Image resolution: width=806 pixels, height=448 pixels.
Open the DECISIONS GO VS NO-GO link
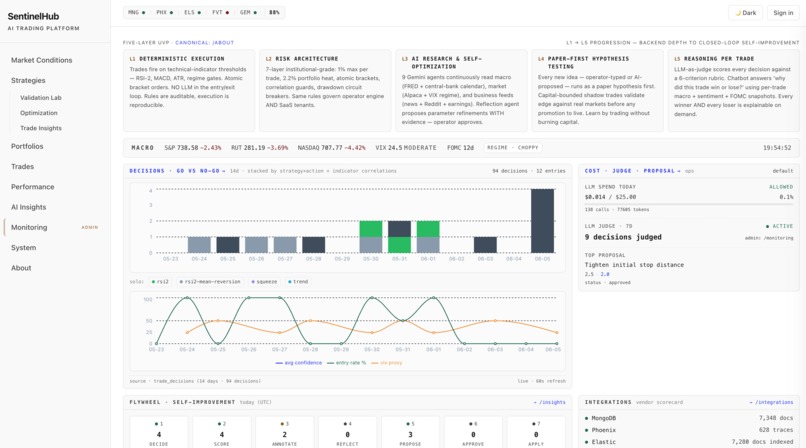click(x=177, y=171)
